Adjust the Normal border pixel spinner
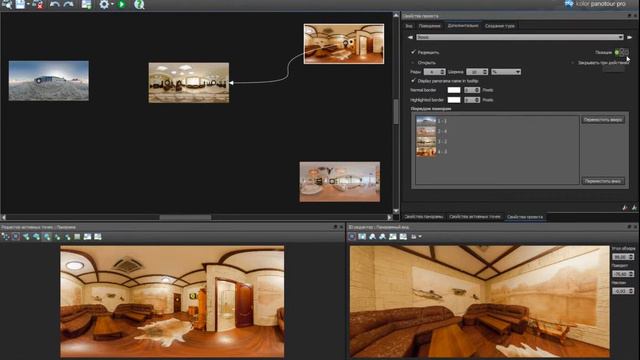 [472, 90]
